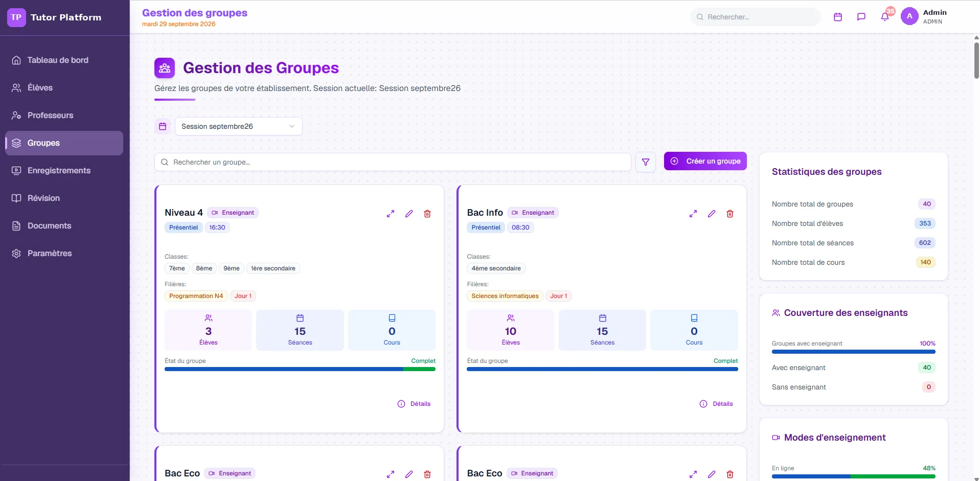Delete the Bac Info group
The height and width of the screenshot is (481, 980).
[x=730, y=214]
